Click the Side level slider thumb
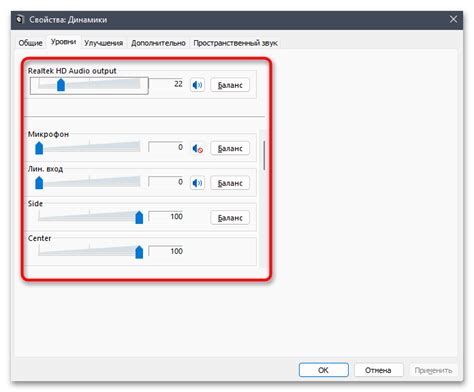Viewport: 474px width, 392px height. 139,217
